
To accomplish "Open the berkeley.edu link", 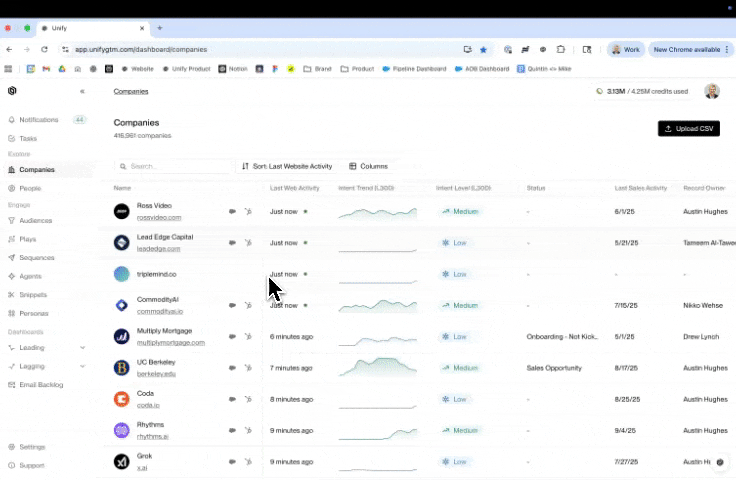I will (156, 374).
